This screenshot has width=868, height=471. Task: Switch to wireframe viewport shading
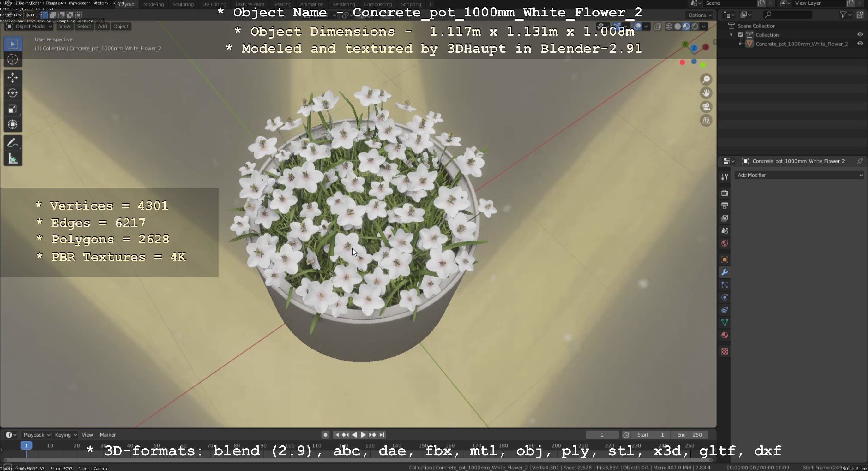(x=669, y=26)
